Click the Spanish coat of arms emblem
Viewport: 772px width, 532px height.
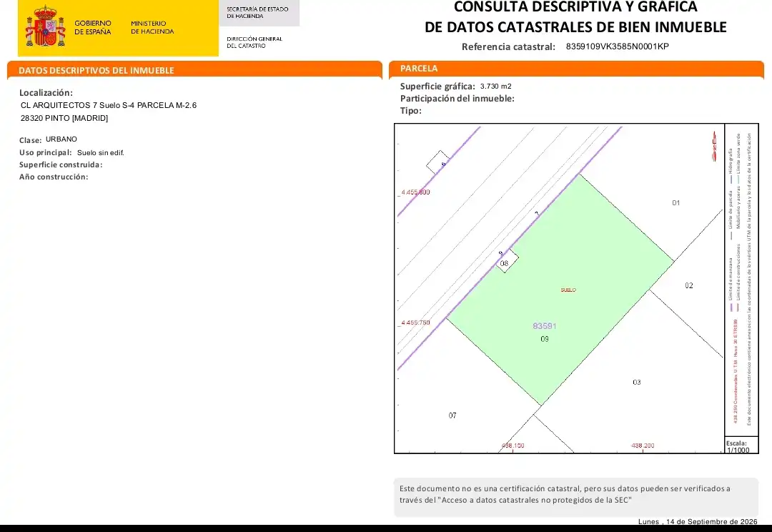[x=45, y=26]
